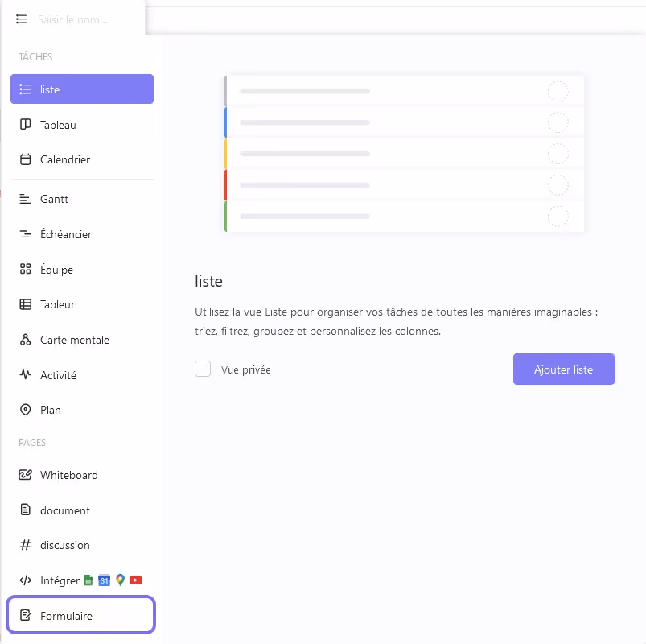Click the Échéancier timeline icon

[x=25, y=234]
